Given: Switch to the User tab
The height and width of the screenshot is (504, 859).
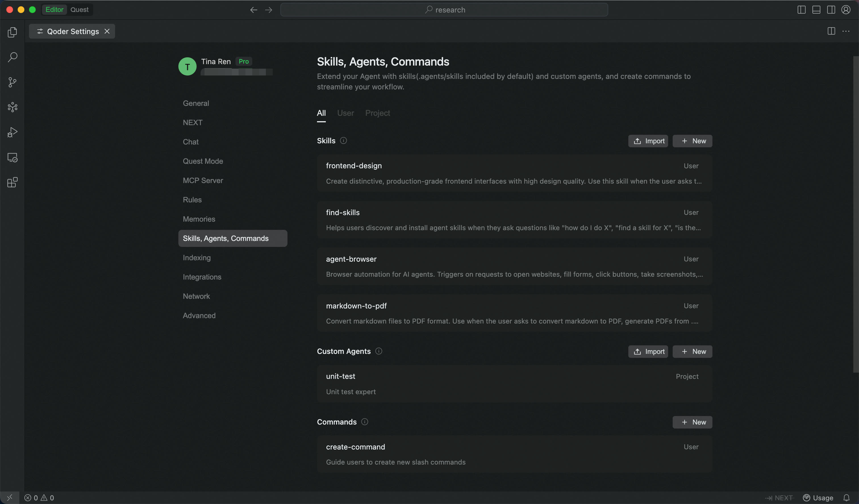Looking at the screenshot, I should click(x=345, y=113).
